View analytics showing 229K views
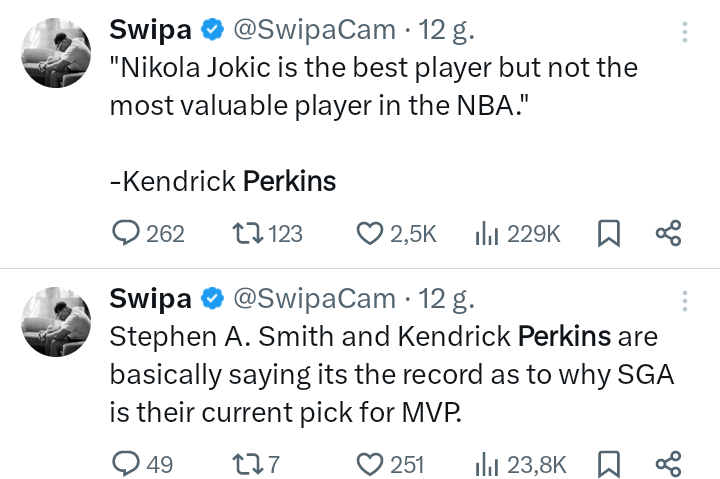The image size is (720, 479). click(486, 234)
